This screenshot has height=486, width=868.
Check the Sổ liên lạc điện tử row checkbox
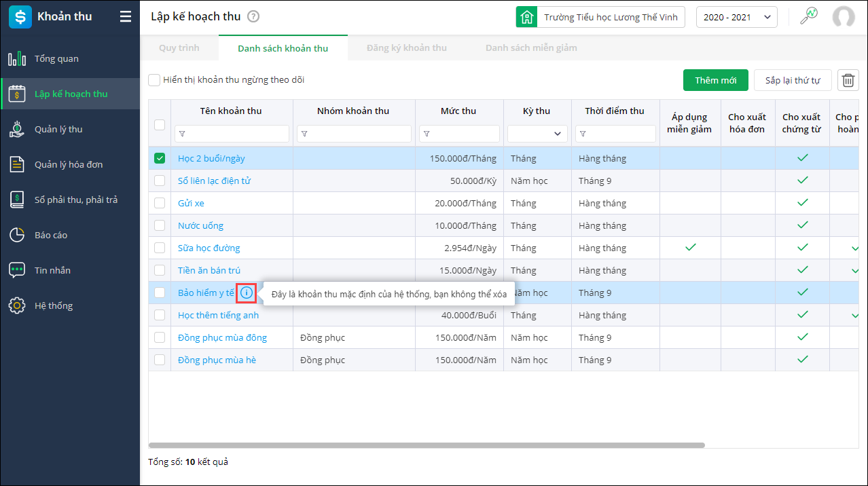tap(160, 181)
